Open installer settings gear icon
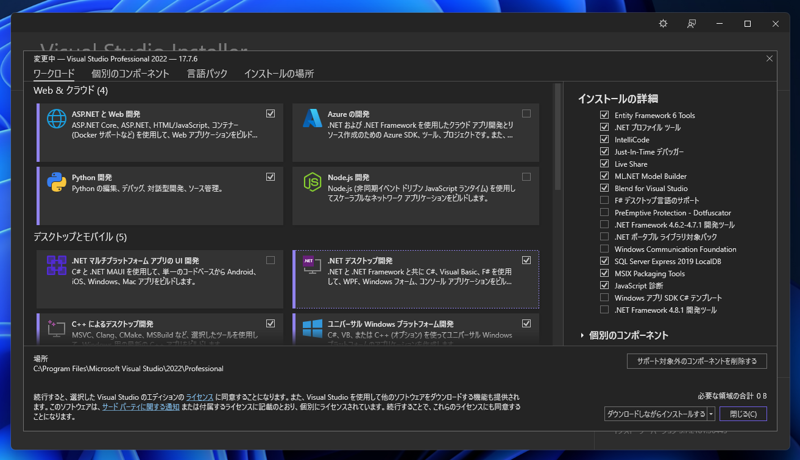800x460 pixels. pos(663,23)
